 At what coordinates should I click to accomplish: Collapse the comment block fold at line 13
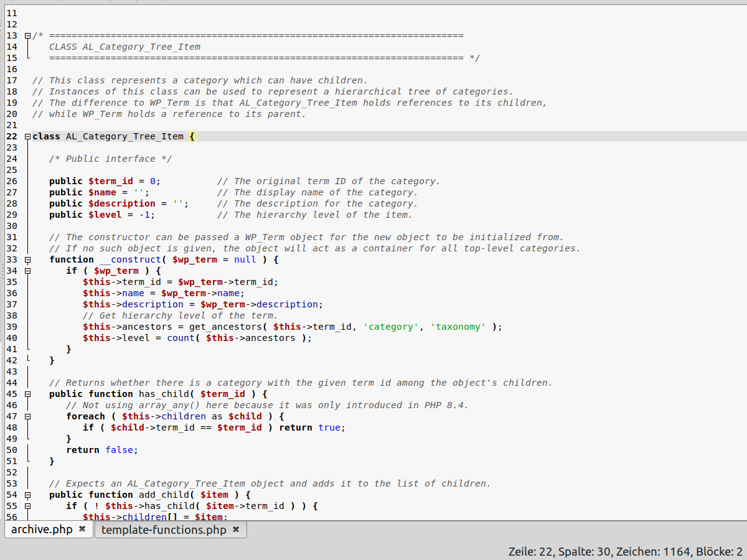[x=27, y=35]
